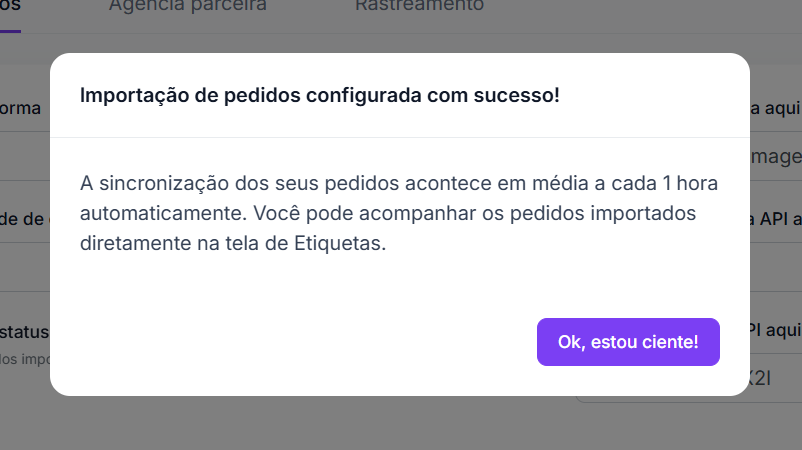Screen dimensions: 802x450
Task: Click the partially visible 'status' label on the left
Action: click(25, 332)
